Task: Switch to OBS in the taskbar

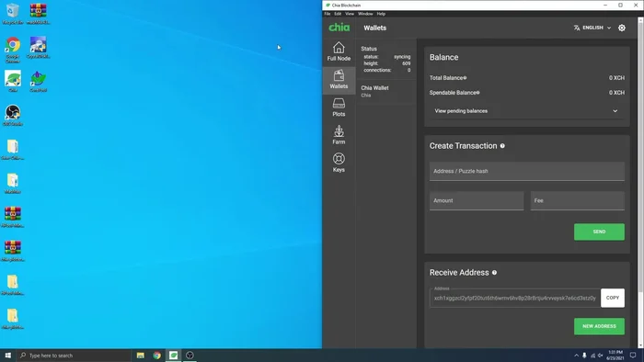Action: pyautogui.click(x=190, y=356)
